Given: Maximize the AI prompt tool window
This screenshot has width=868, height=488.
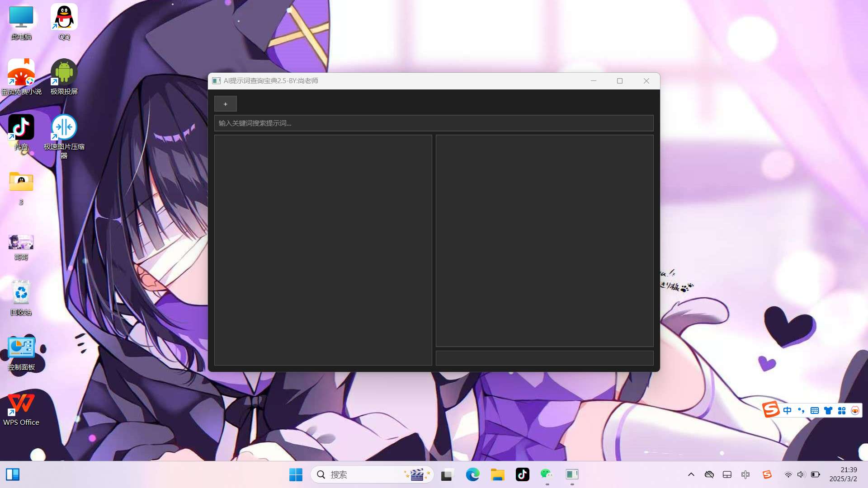Looking at the screenshot, I should pos(620,81).
